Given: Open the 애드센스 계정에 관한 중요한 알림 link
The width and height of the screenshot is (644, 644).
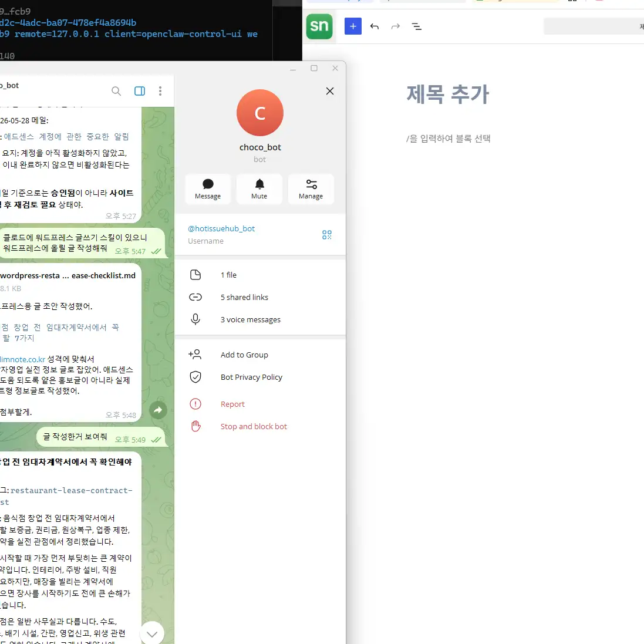Looking at the screenshot, I should [x=66, y=136].
